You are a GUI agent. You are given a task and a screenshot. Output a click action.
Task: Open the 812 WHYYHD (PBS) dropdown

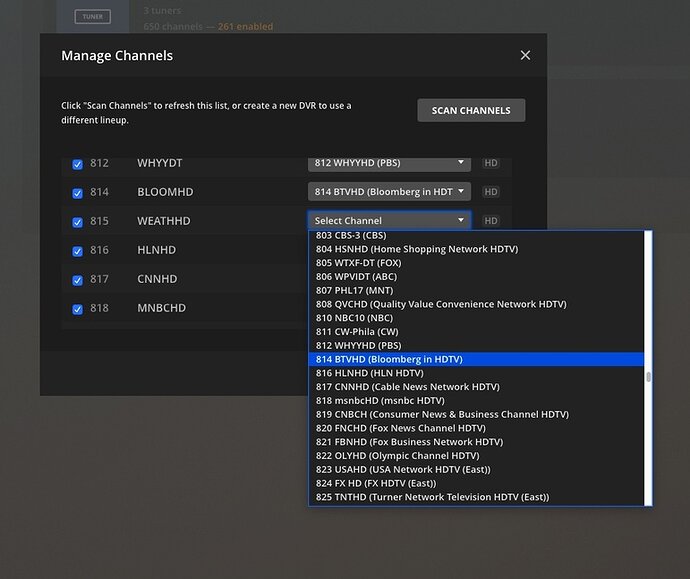389,163
